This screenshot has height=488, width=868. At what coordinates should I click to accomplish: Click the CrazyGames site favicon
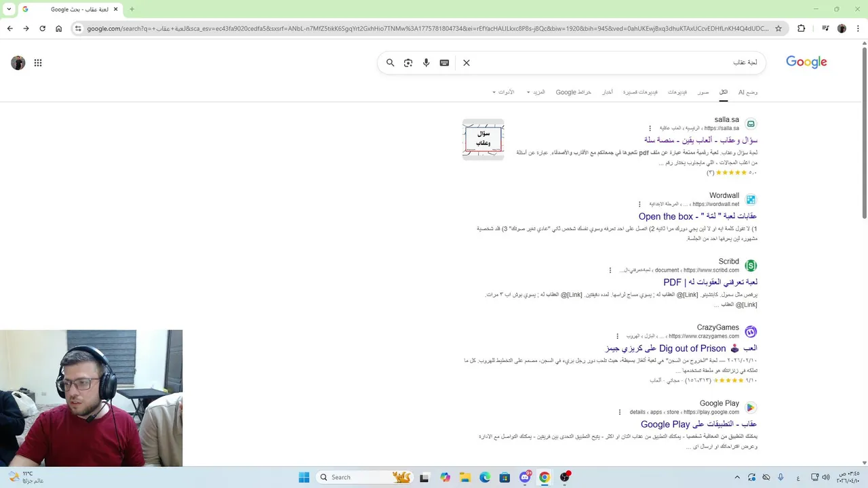click(x=751, y=332)
